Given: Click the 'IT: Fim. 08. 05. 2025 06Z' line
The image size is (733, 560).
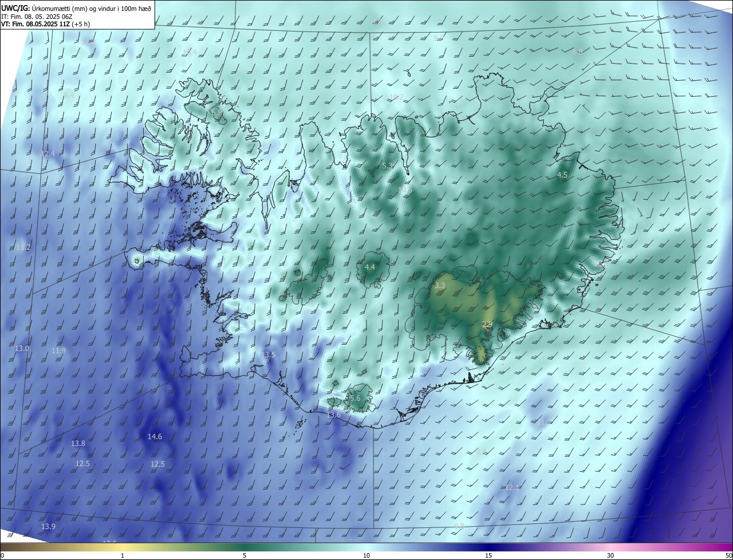Looking at the screenshot, I should pyautogui.click(x=37, y=16).
